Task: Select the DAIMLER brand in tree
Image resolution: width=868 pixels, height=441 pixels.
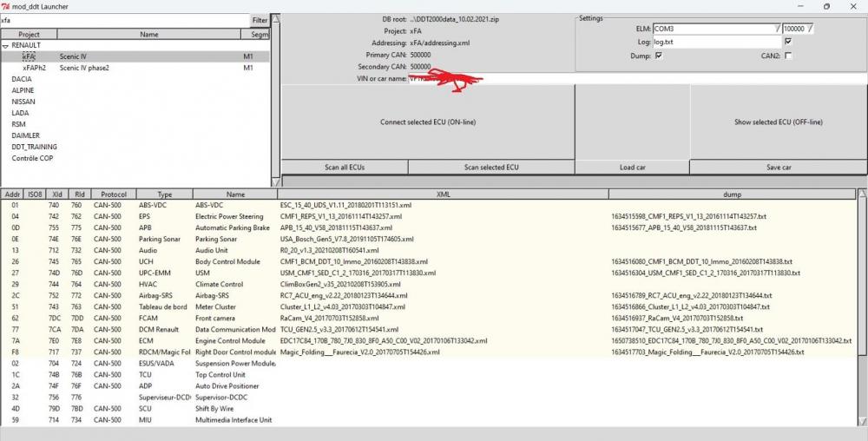Action: click(x=25, y=135)
